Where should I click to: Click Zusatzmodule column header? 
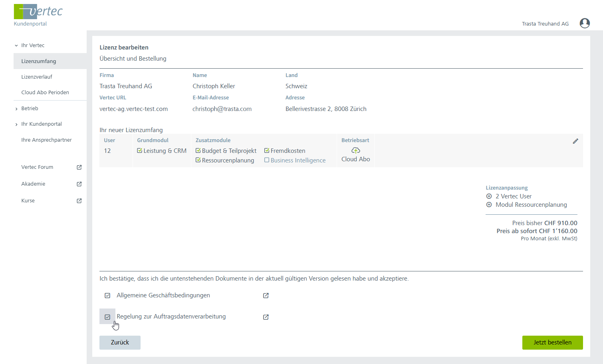pos(213,140)
